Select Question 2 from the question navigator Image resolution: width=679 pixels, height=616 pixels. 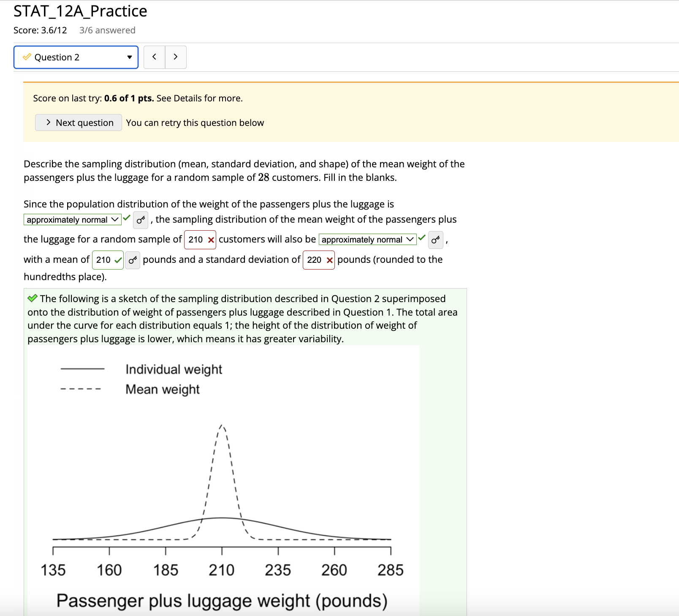(76, 57)
